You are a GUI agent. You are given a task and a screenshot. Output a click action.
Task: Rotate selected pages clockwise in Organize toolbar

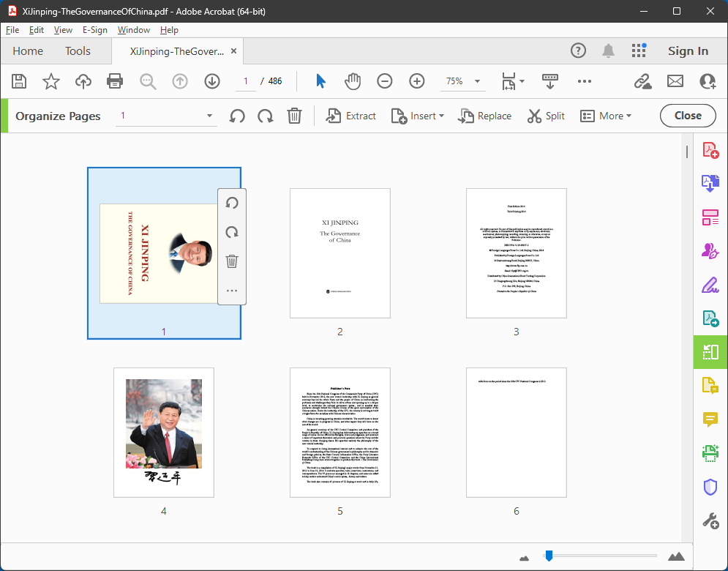click(266, 116)
